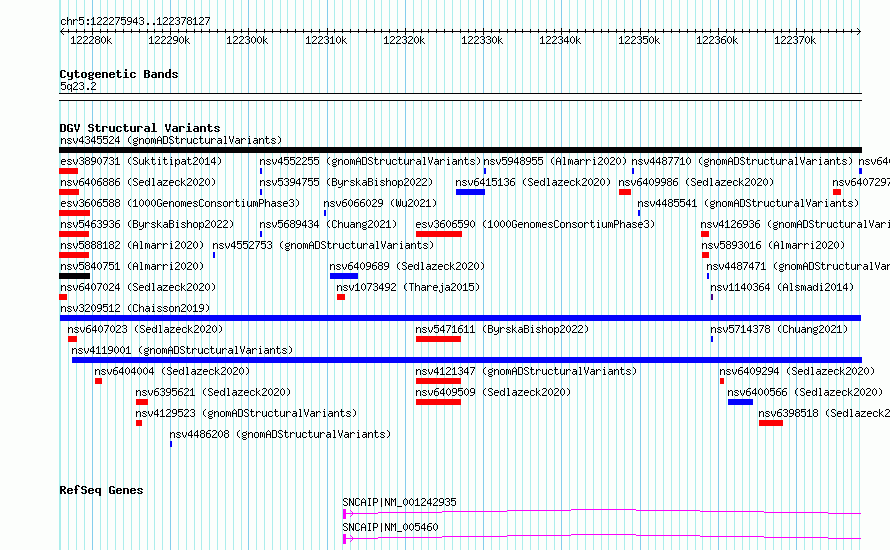Click the black bar under nsv5840751
Viewport: 890px width, 550px height.
74,276
